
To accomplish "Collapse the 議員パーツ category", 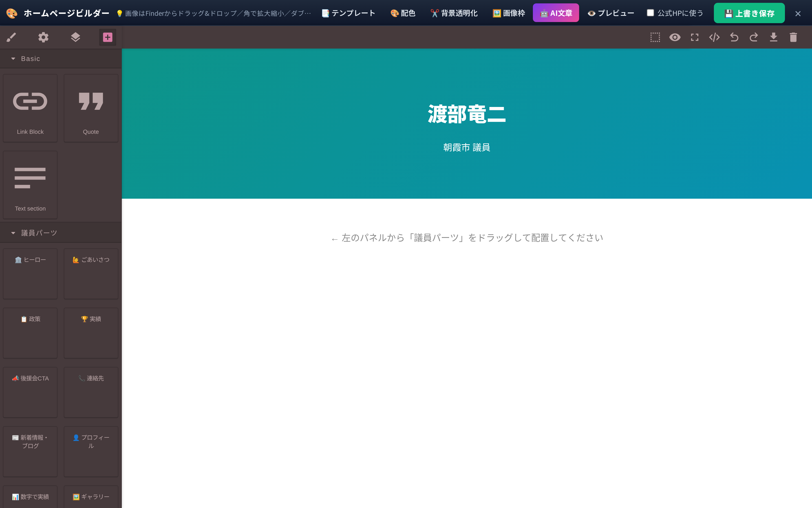I will (61, 233).
